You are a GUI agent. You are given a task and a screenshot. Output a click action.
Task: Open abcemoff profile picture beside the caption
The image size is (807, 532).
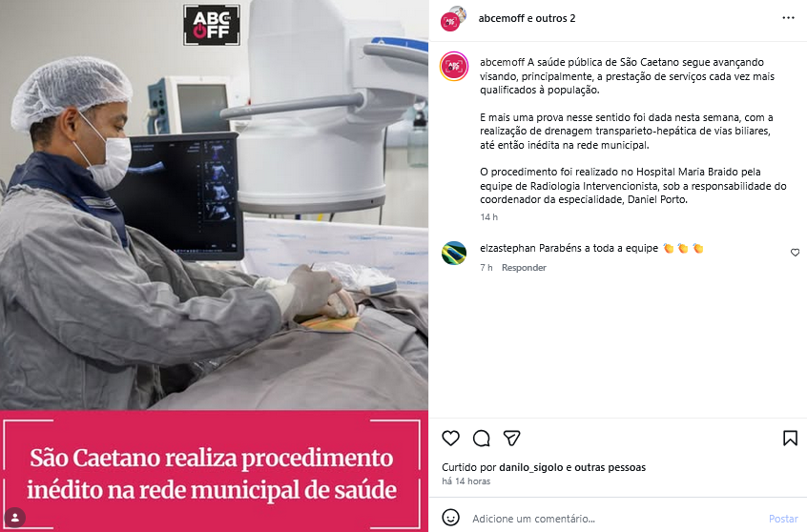(x=454, y=67)
